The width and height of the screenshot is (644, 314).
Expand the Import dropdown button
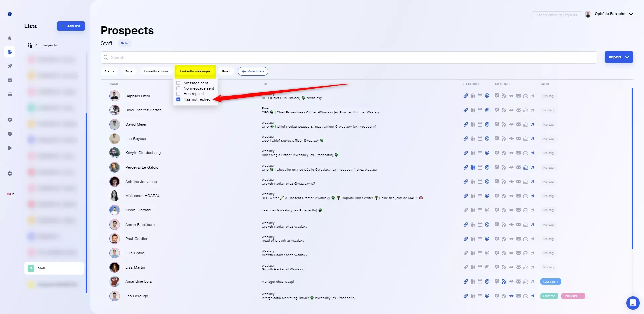pos(619,57)
